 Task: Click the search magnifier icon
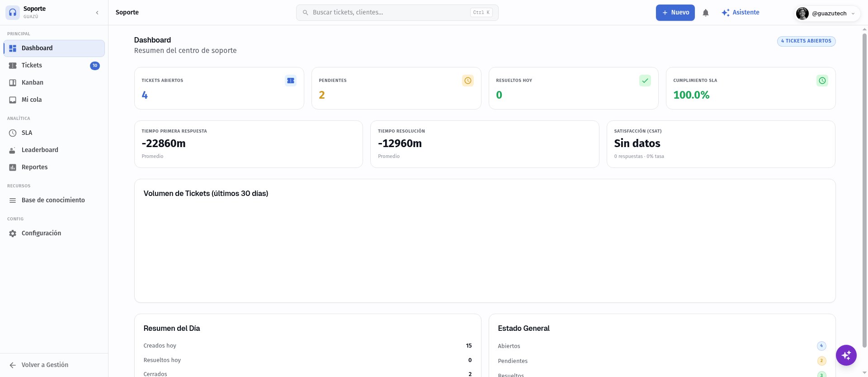pos(306,13)
